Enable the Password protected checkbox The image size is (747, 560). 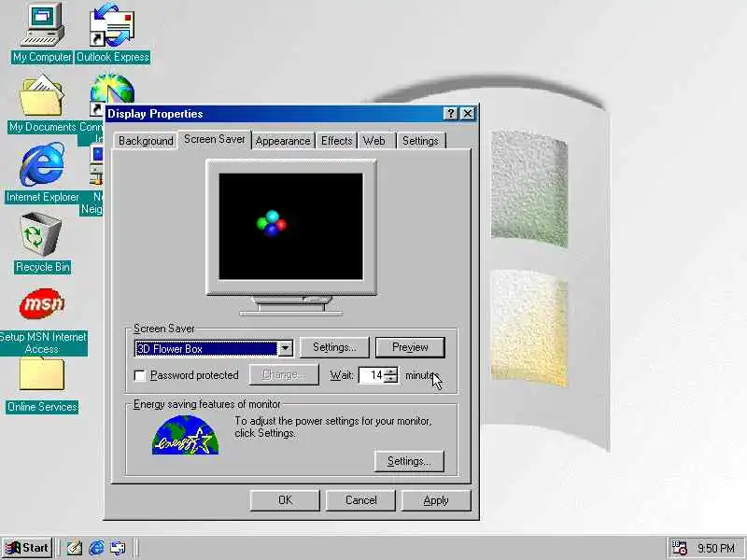pos(139,376)
